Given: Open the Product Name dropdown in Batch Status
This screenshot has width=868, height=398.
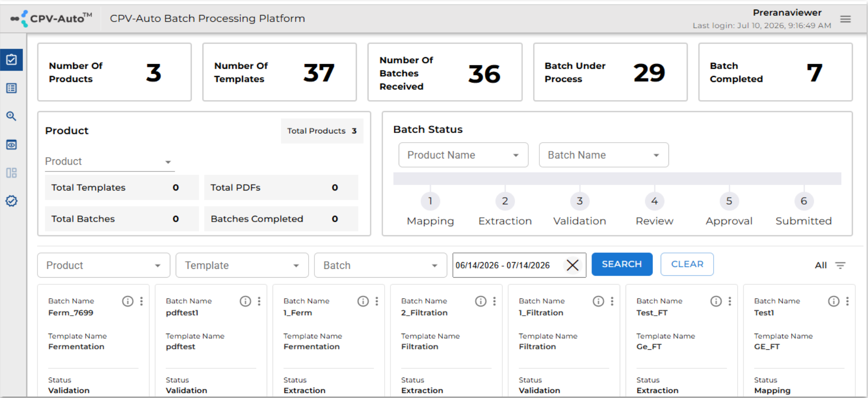Looking at the screenshot, I should 463,155.
